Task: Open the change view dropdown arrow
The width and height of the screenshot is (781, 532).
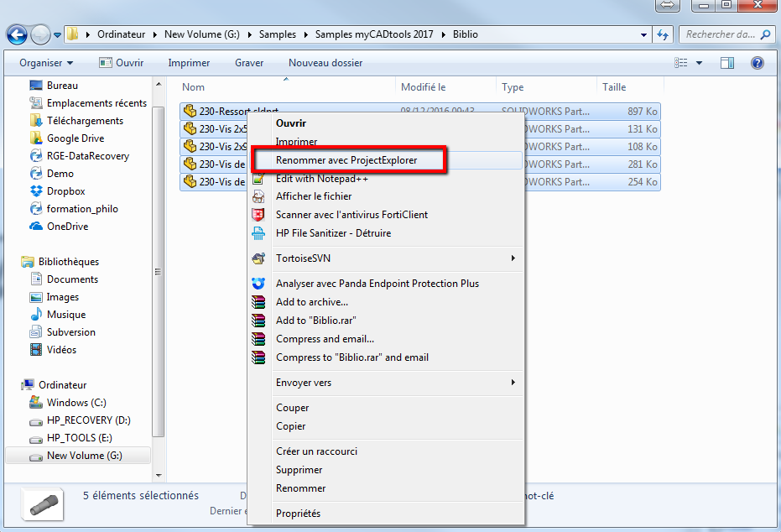Action: (700, 63)
